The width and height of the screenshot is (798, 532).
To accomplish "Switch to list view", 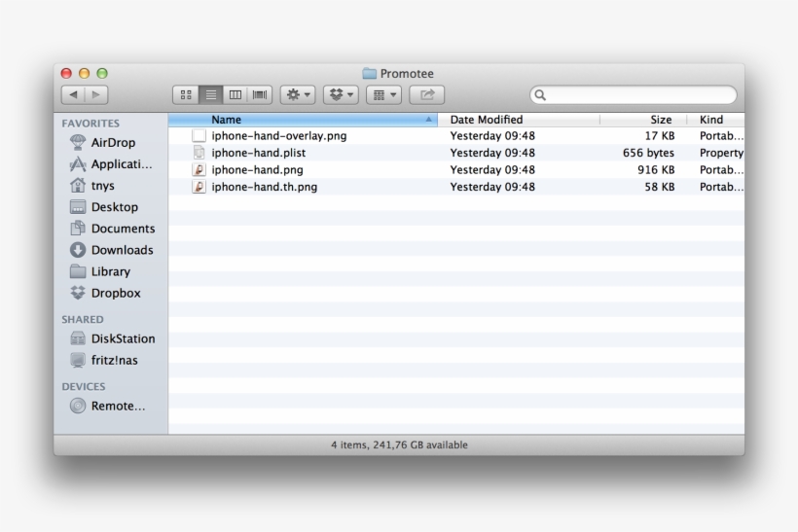I will [x=211, y=95].
